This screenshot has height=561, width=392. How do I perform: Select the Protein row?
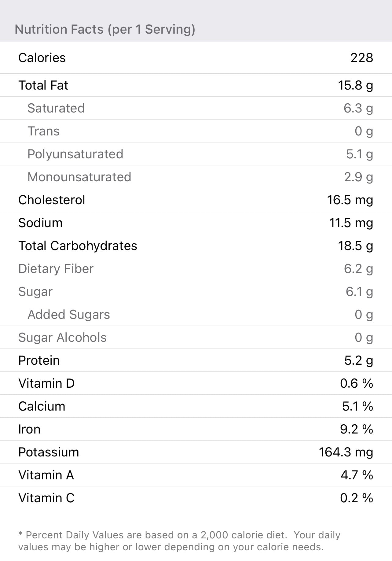point(196,360)
